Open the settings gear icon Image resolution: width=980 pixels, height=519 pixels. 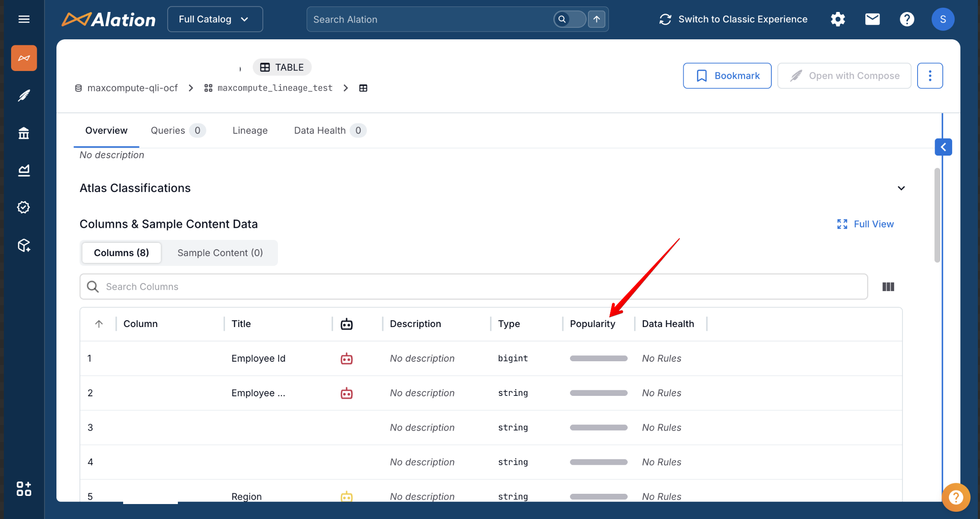tap(838, 19)
